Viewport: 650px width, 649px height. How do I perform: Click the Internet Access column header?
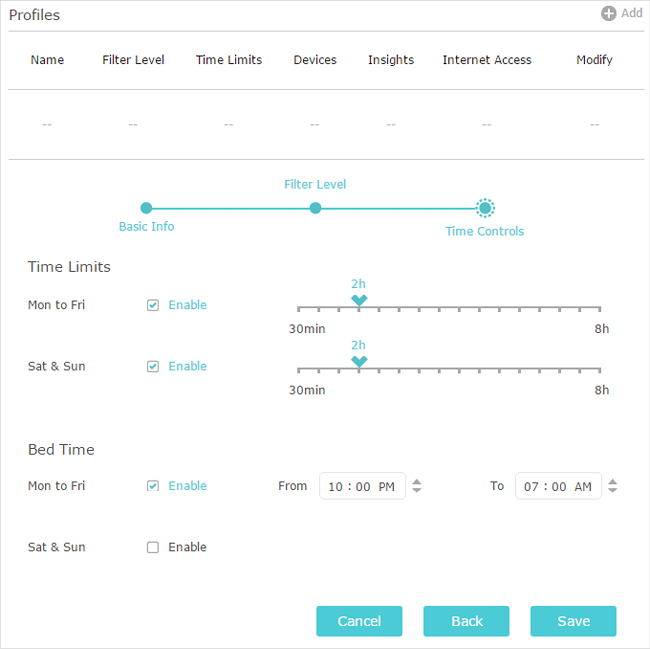coord(487,60)
